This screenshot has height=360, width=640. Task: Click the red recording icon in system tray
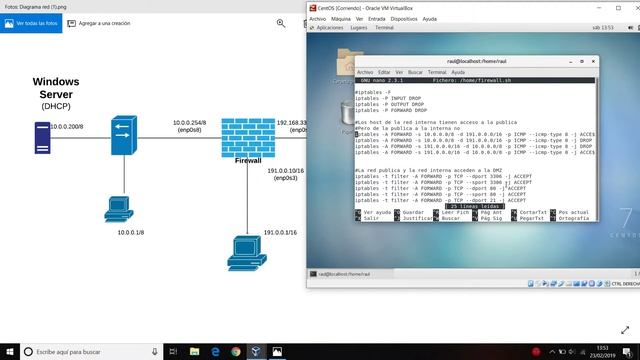coord(536,351)
